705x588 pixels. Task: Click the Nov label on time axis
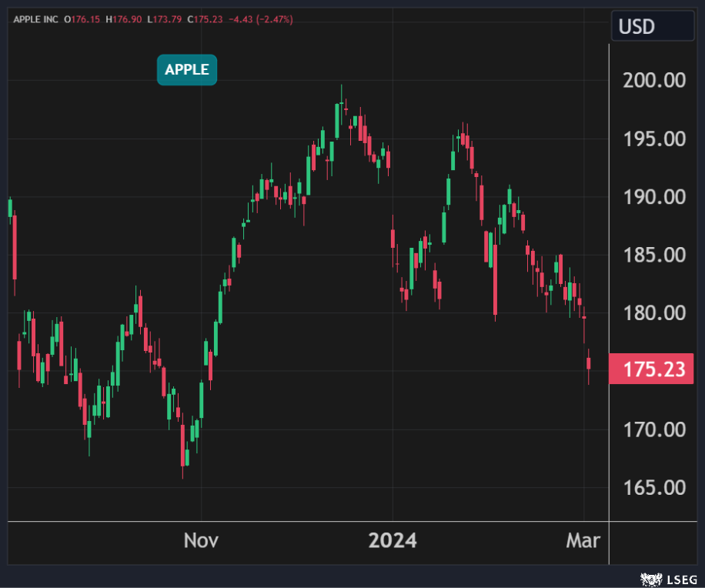(x=201, y=540)
